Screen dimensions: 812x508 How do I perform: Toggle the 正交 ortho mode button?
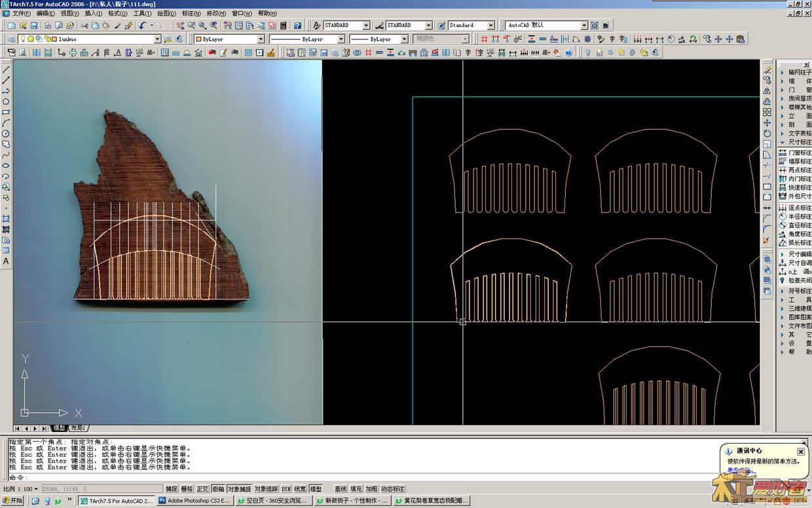[x=202, y=489]
